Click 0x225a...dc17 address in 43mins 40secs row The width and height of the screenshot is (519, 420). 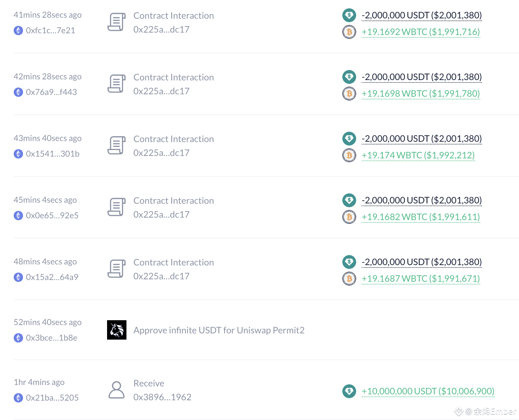click(161, 153)
